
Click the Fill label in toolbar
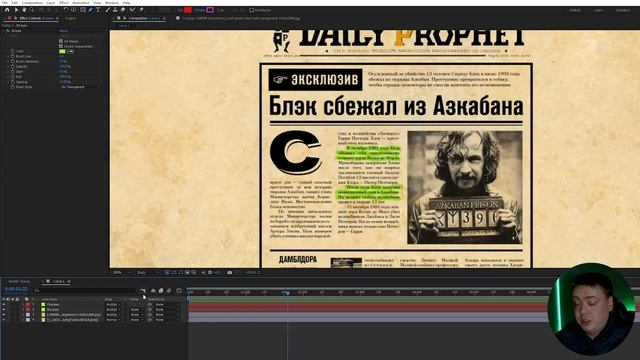(x=180, y=10)
